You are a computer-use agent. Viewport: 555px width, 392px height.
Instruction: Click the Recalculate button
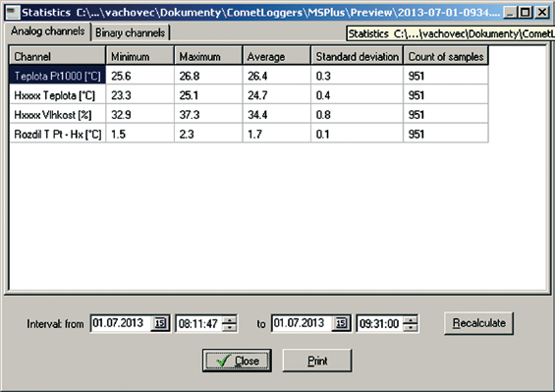pyautogui.click(x=478, y=323)
